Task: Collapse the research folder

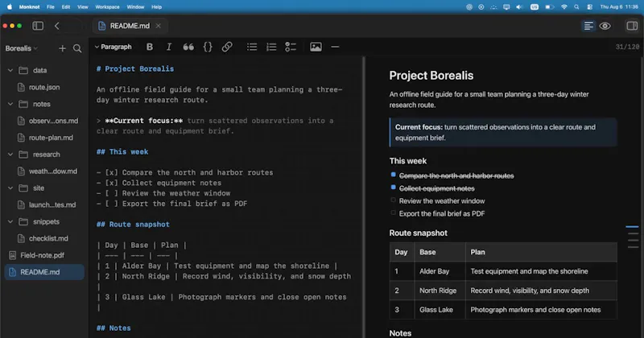Action: (x=10, y=155)
